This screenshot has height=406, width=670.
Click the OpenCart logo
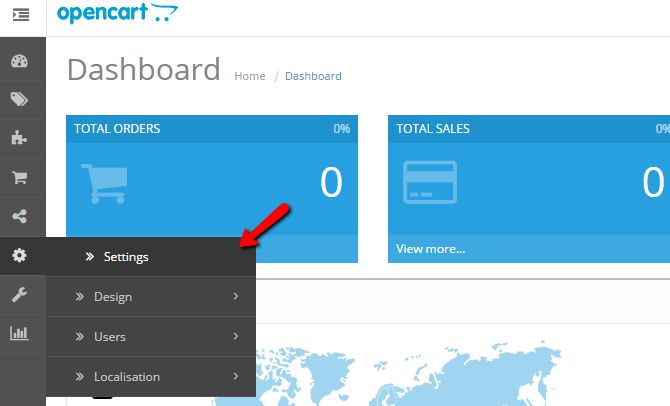click(117, 13)
